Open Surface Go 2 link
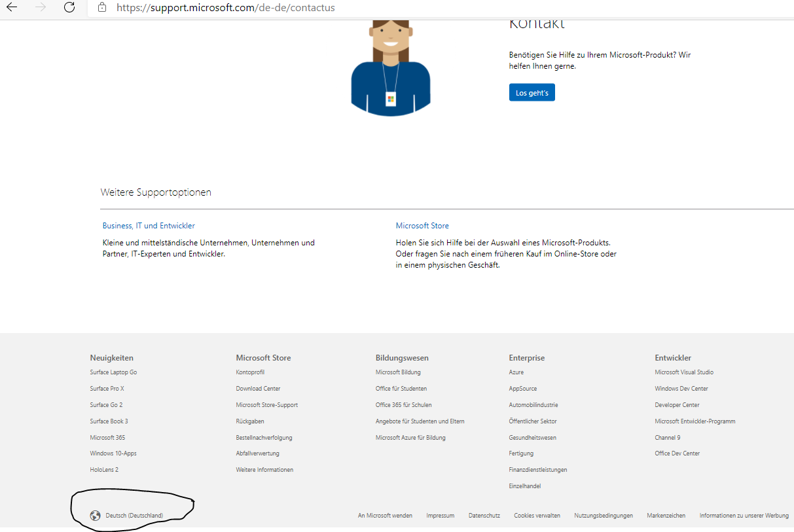 [107, 405]
